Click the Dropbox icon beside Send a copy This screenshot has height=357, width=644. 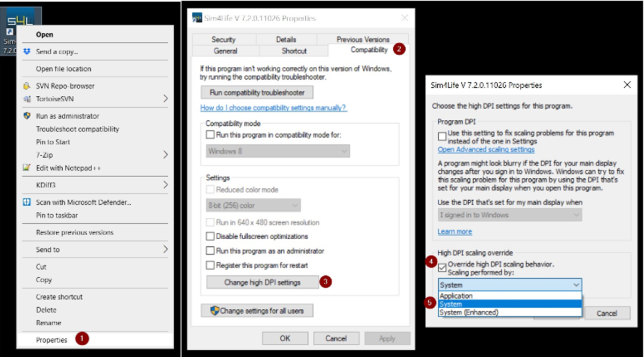click(27, 52)
